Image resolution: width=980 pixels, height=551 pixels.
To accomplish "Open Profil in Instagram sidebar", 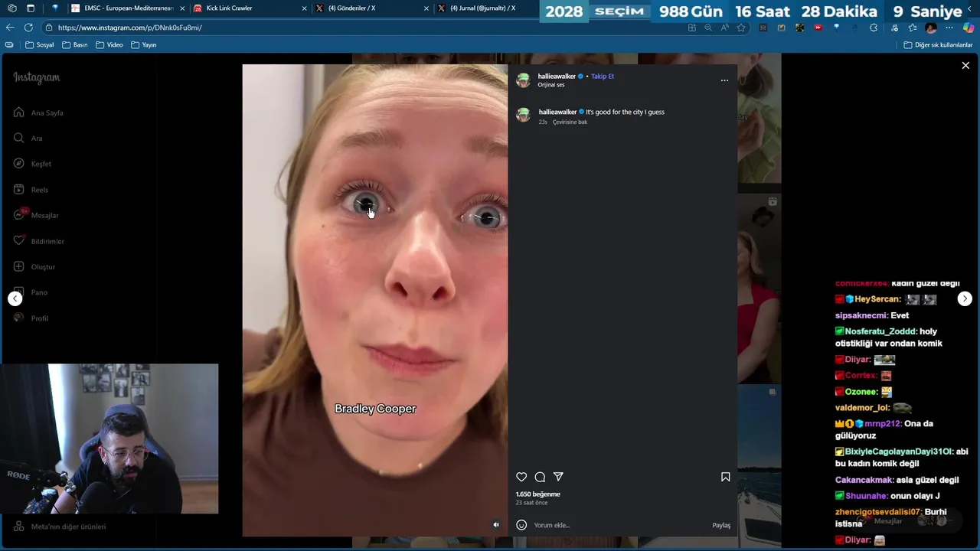I will [39, 318].
